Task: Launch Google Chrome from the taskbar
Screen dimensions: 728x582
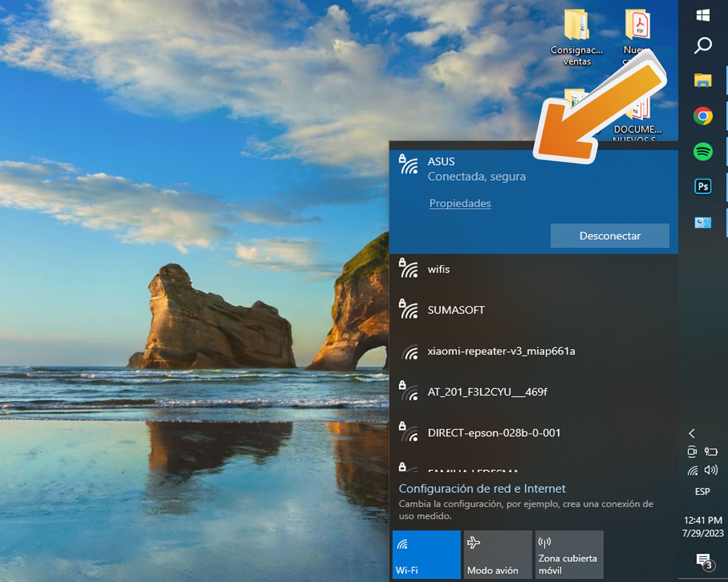Action: pyautogui.click(x=703, y=116)
